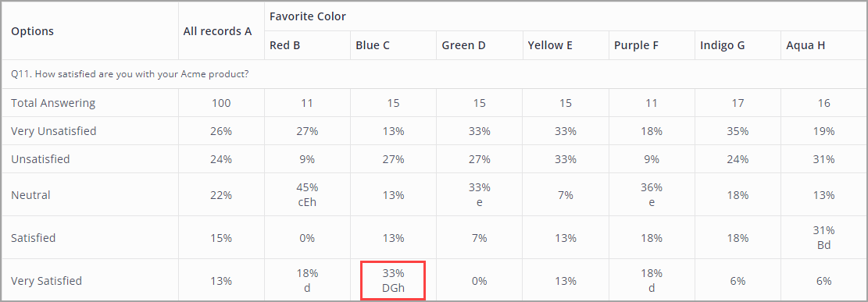
Task: Click the Yellow E column header
Action: (552, 45)
